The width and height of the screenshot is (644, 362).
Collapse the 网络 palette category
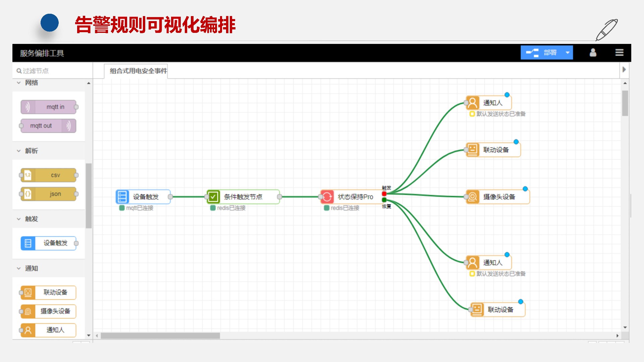tap(19, 83)
